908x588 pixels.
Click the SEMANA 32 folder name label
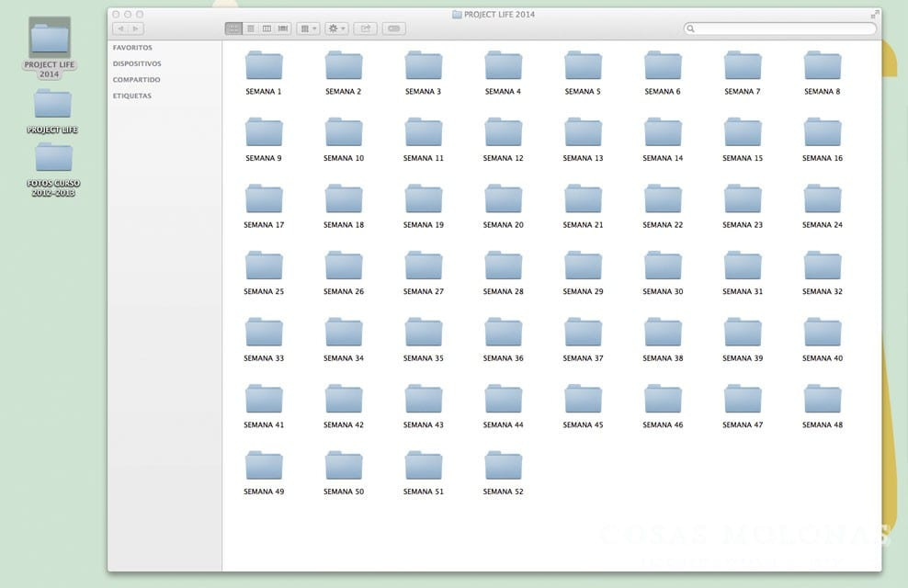click(x=823, y=291)
